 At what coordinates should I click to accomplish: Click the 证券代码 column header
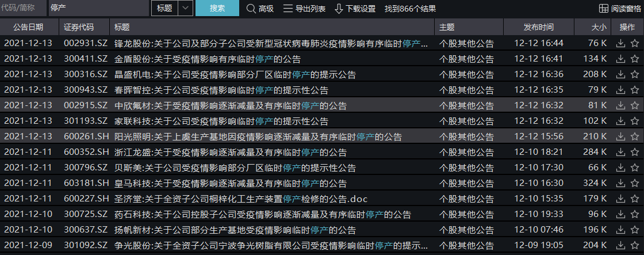tap(79, 27)
